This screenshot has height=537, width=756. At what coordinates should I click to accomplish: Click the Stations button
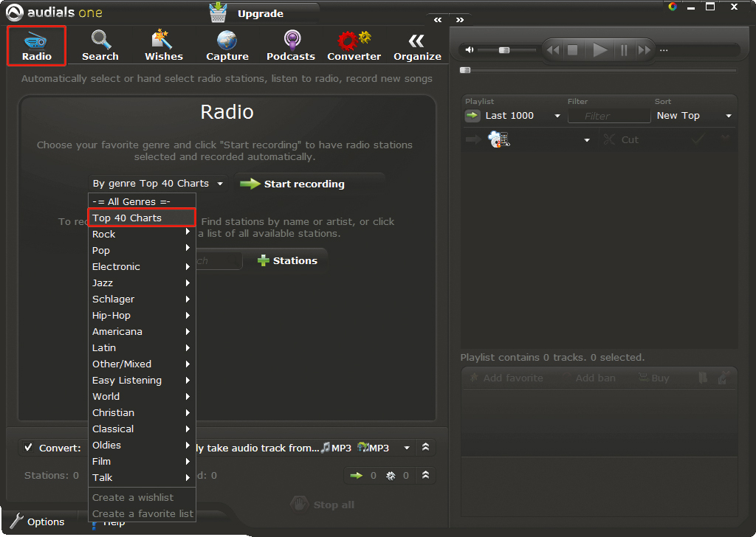[287, 260]
